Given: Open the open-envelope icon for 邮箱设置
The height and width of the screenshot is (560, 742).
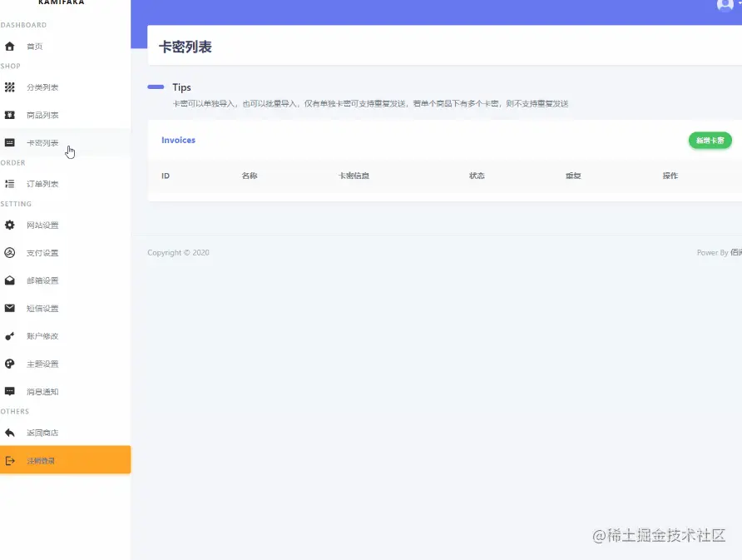Looking at the screenshot, I should click(9, 280).
